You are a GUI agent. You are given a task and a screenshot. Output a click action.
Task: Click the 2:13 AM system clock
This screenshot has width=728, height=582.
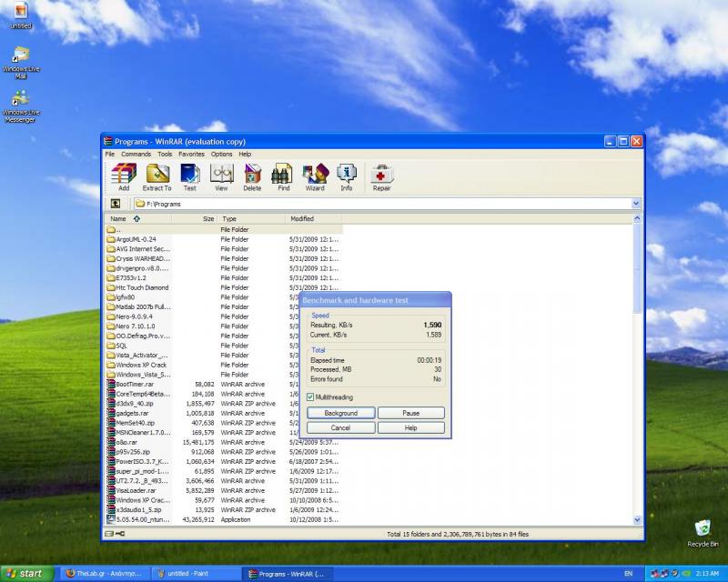pos(707,574)
